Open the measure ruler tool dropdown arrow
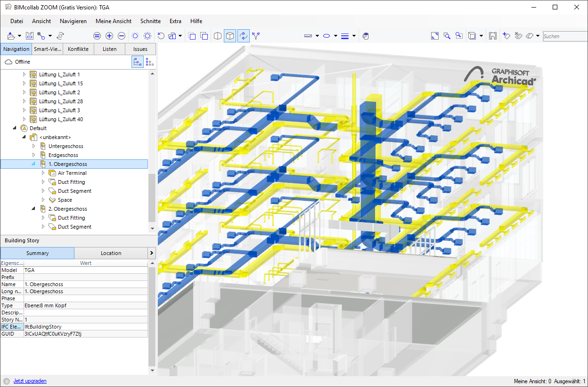 317,36
